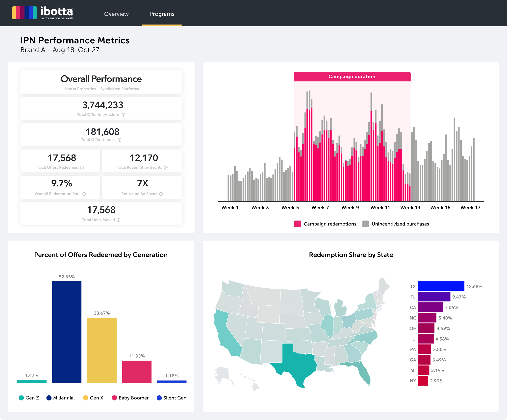The width and height of the screenshot is (507, 420).
Task: Click the ibotta performance network logo
Action: (x=43, y=13)
